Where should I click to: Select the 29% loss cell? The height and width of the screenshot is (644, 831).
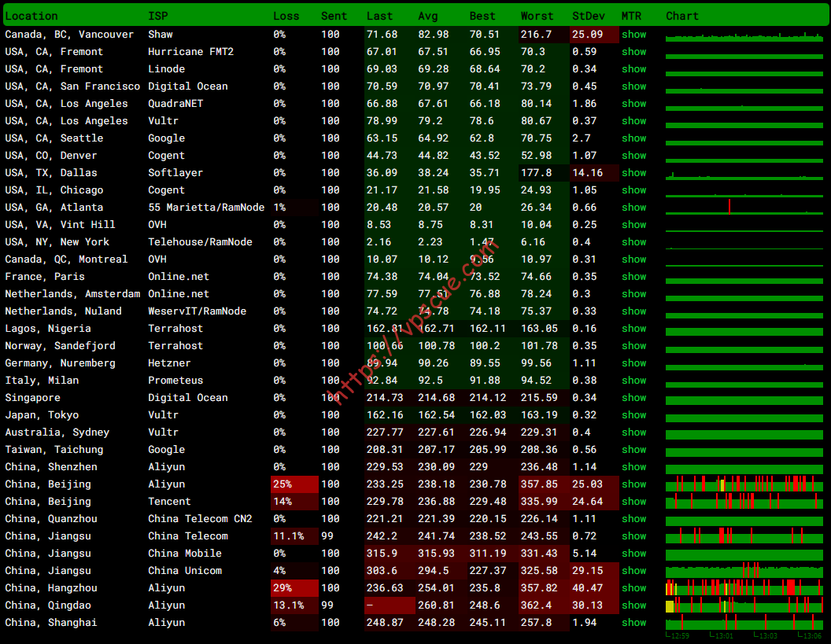tap(294, 588)
